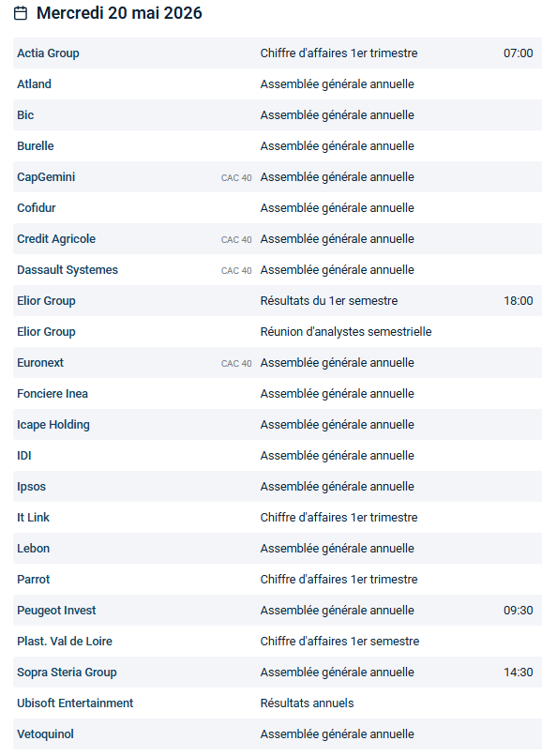Click Assemblée générale annuelle in the Lebon row
The height and width of the screenshot is (756, 542).
(337, 548)
